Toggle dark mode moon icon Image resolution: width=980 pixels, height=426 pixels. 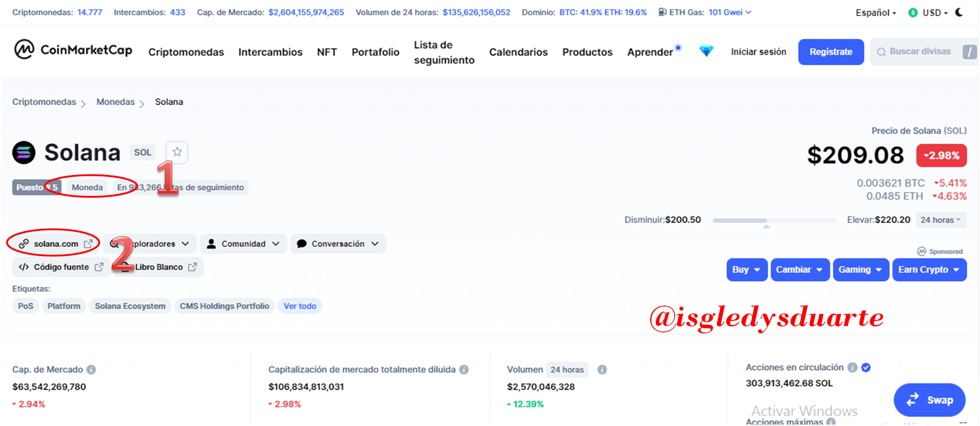click(959, 13)
